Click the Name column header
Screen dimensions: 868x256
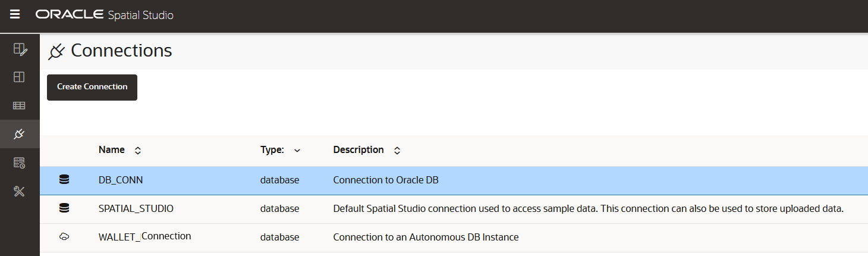click(x=112, y=150)
